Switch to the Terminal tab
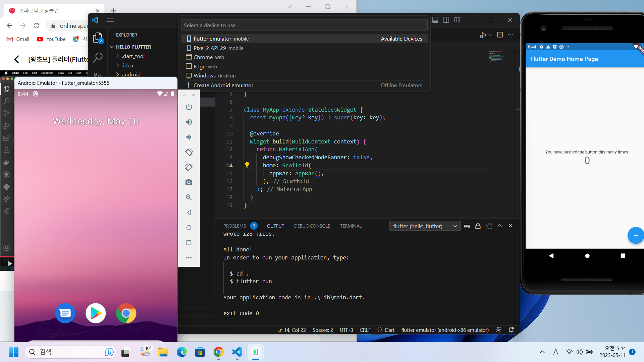Viewport: 644px width, 362px height. pyautogui.click(x=351, y=226)
